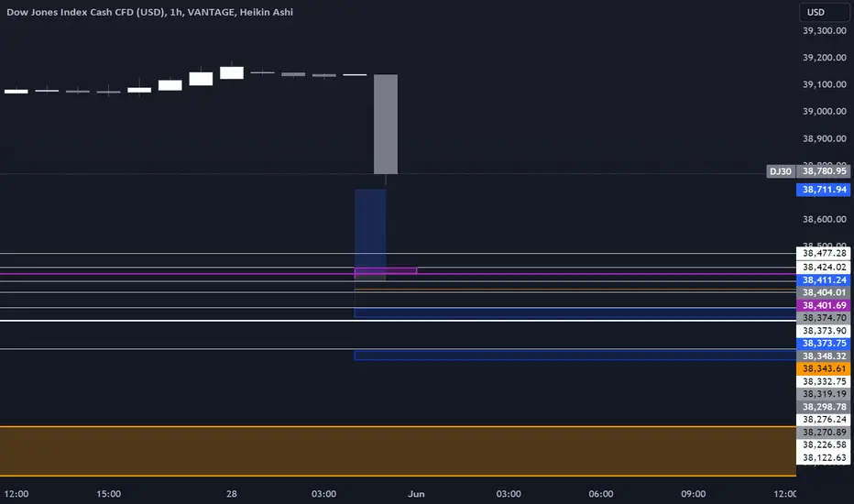The height and width of the screenshot is (504, 854).
Task: Select the 38,298.78 price label
Action: tap(824, 407)
